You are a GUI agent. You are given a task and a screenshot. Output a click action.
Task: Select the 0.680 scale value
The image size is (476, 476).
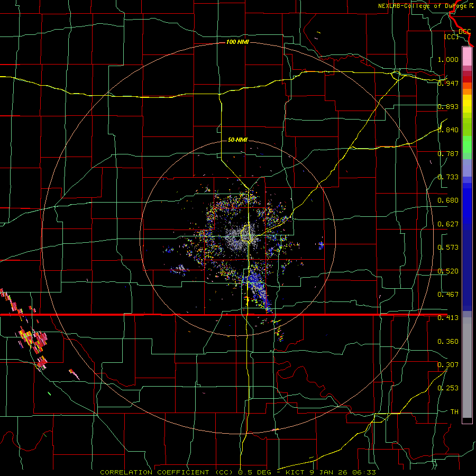coord(448,200)
